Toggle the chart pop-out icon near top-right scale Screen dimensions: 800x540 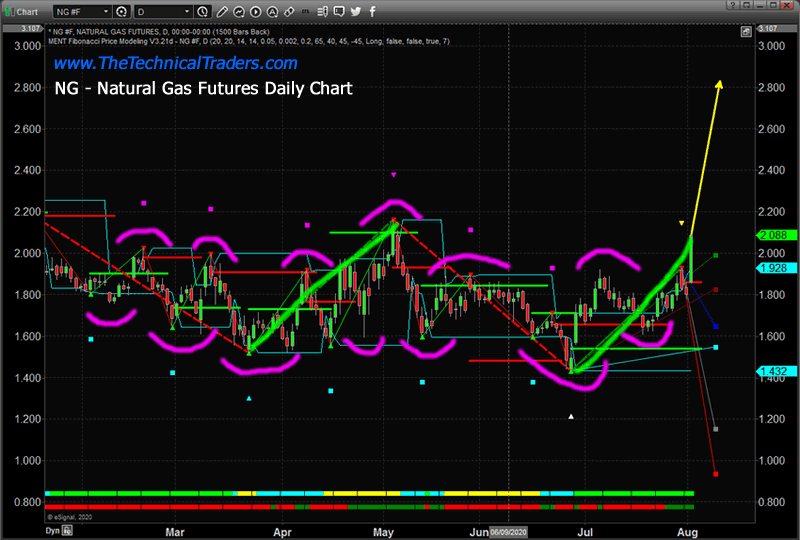click(x=746, y=32)
